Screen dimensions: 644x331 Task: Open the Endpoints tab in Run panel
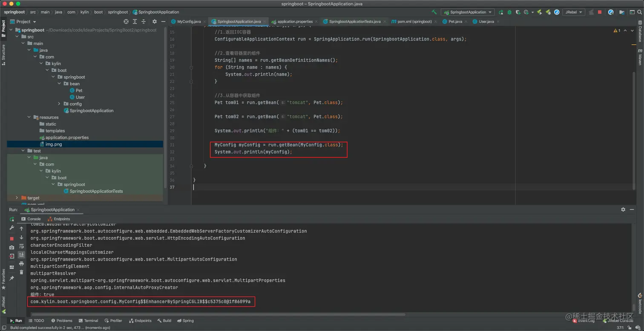click(x=59, y=219)
